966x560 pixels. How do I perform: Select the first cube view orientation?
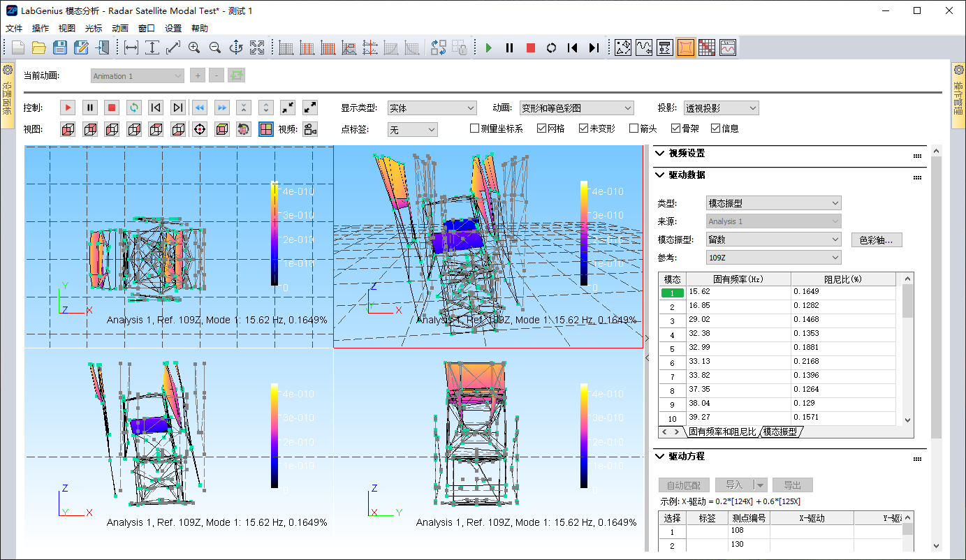click(68, 129)
